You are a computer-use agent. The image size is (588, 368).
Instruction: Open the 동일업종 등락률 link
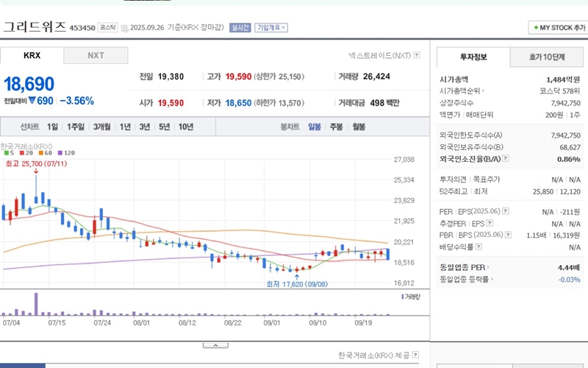click(466, 279)
